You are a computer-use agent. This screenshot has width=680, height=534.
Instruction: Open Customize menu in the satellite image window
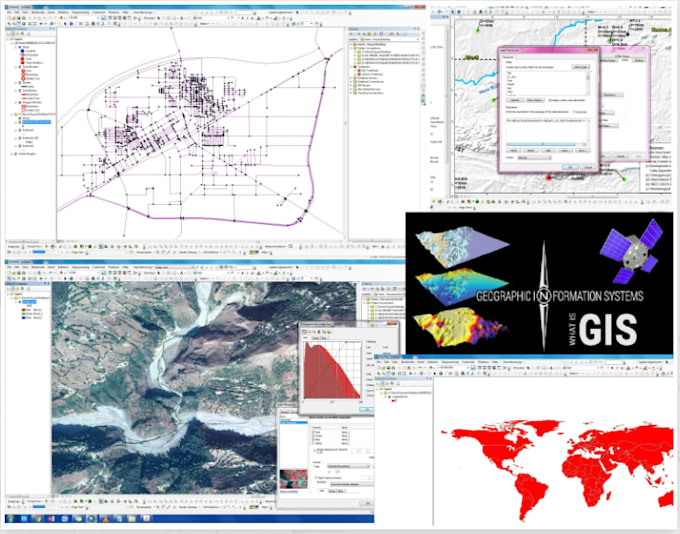99,267
